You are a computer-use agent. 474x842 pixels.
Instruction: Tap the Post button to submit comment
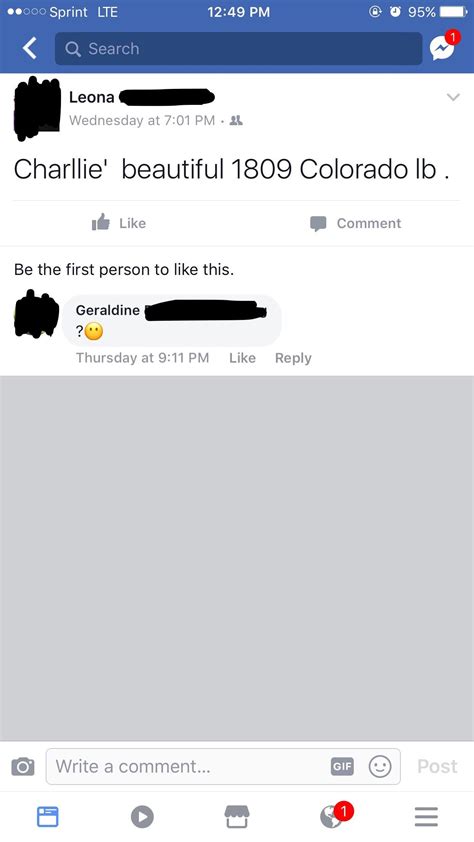pos(437,766)
